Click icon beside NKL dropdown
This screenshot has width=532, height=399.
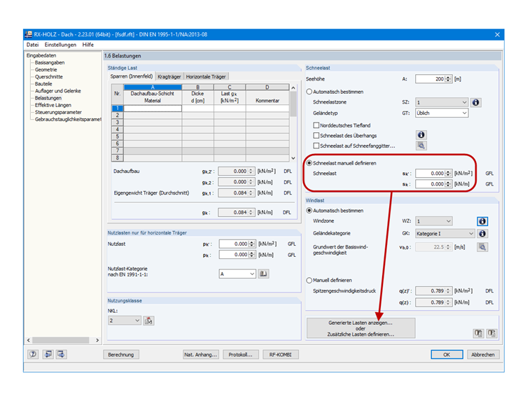pyautogui.click(x=148, y=321)
